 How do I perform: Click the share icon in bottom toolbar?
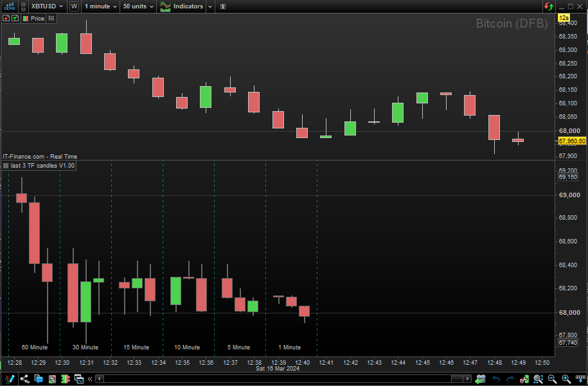25,378
